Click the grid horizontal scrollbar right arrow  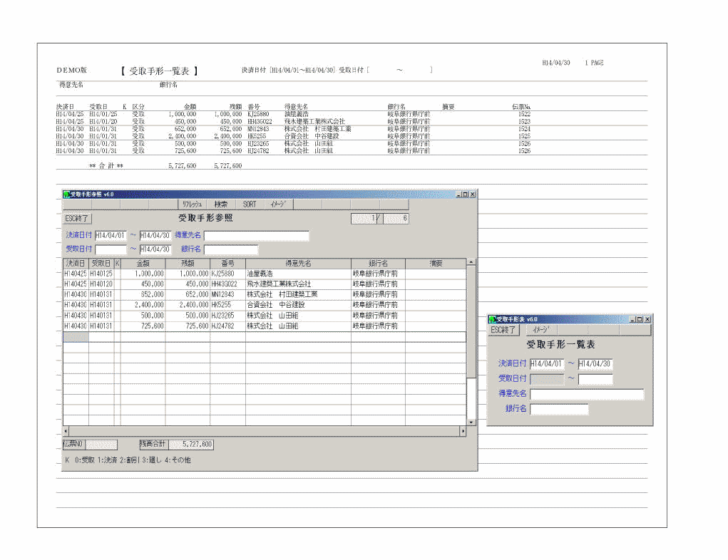[463, 431]
